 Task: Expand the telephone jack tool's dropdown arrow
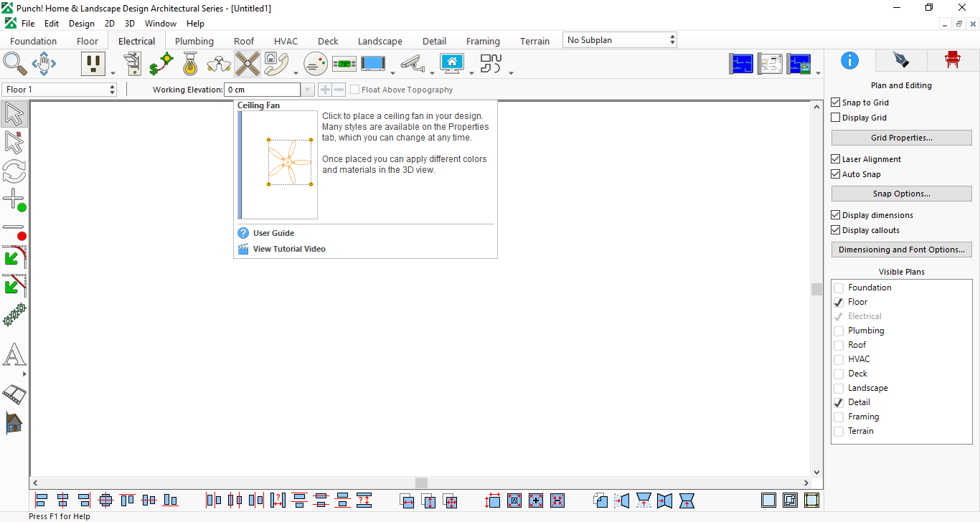295,72
